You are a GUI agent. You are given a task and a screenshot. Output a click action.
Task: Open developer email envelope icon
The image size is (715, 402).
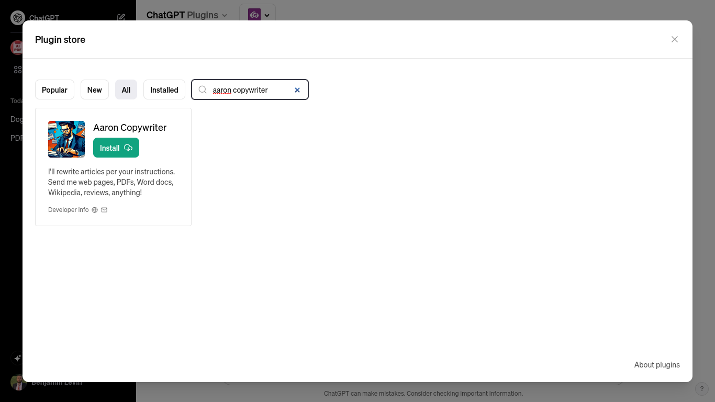[x=104, y=210]
